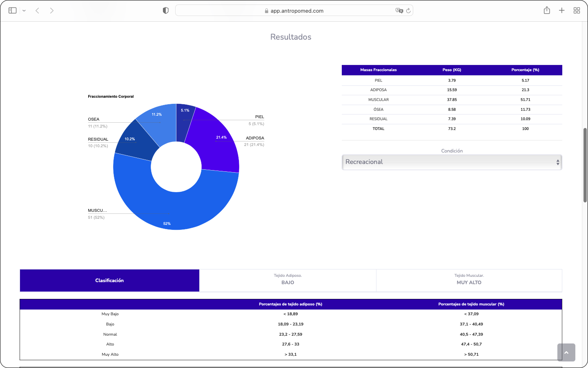Show tab overview grid
Image resolution: width=588 pixels, height=368 pixels.
577,11
